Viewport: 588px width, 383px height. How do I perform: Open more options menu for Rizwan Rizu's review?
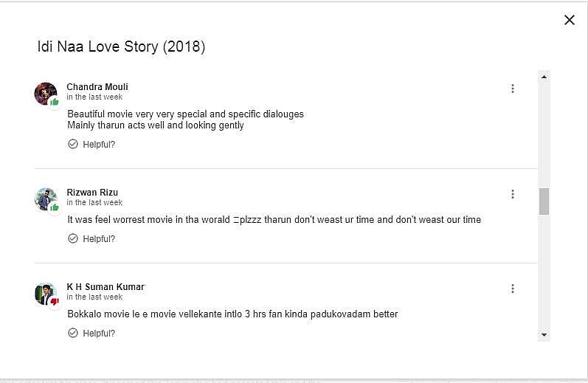coord(513,194)
